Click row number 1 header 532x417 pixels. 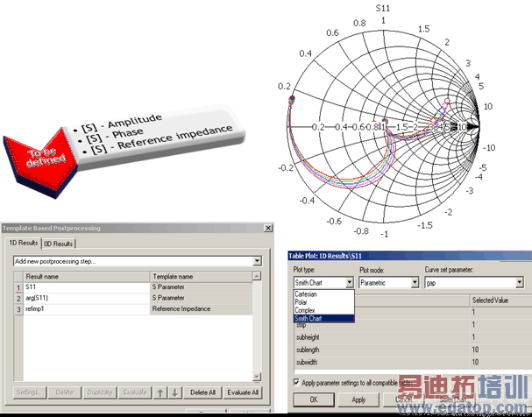click(x=18, y=287)
